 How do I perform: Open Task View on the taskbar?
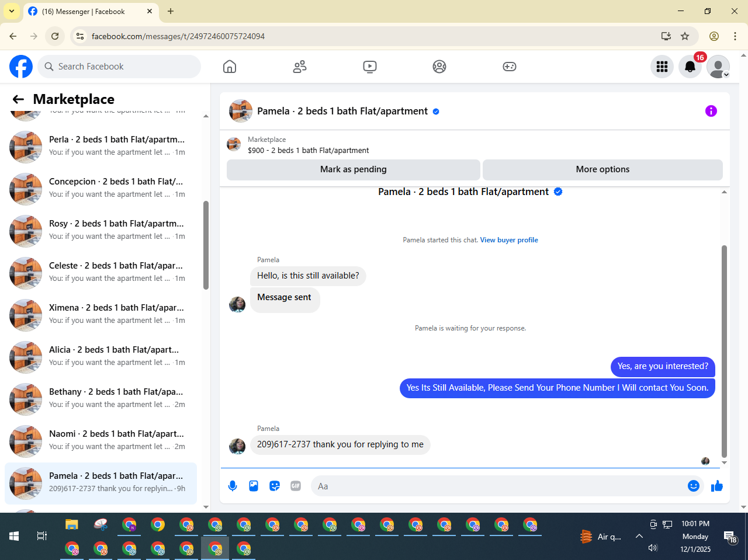click(42, 536)
